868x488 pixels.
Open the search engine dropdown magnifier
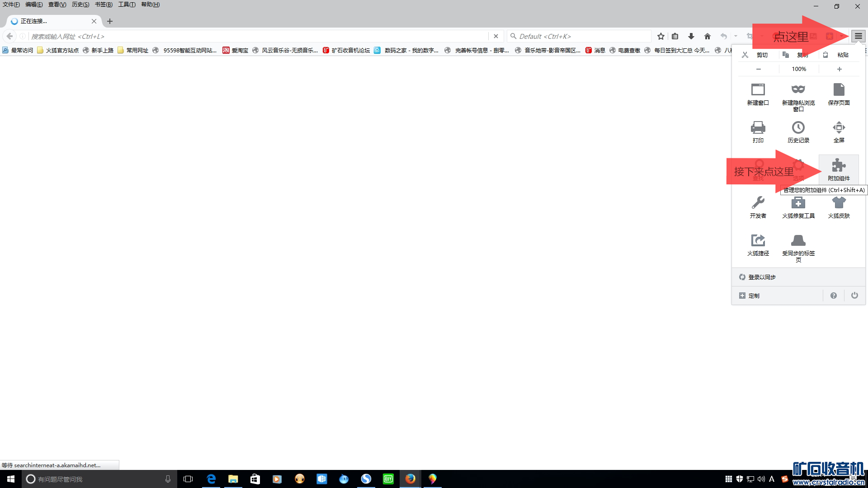point(514,36)
